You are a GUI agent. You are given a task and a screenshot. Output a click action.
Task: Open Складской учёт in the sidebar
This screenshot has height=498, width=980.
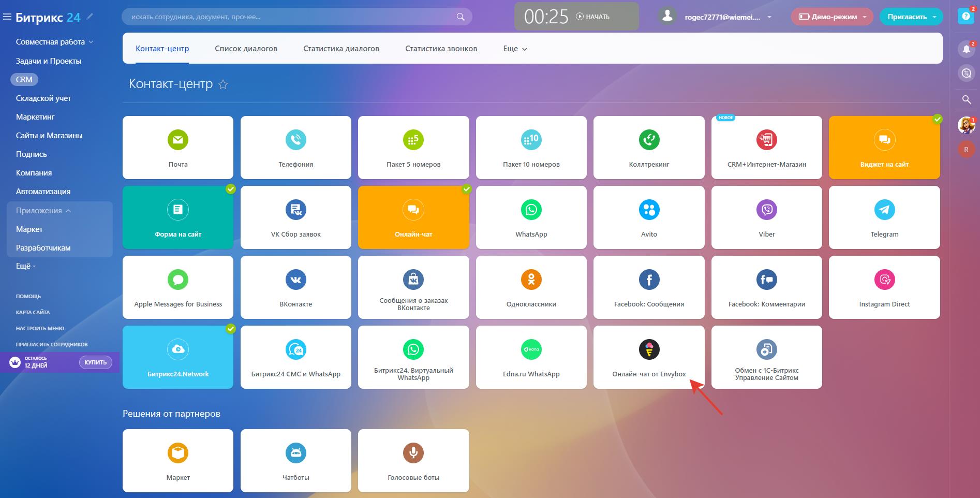click(43, 98)
